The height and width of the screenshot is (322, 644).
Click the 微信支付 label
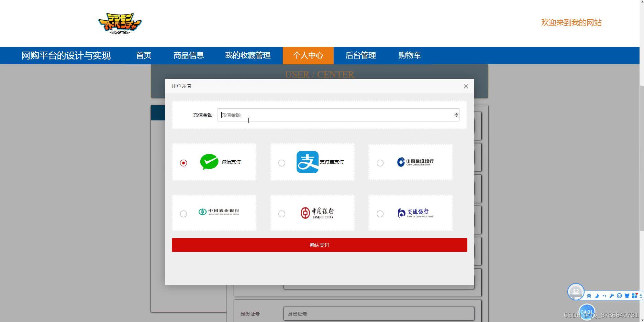[231, 162]
